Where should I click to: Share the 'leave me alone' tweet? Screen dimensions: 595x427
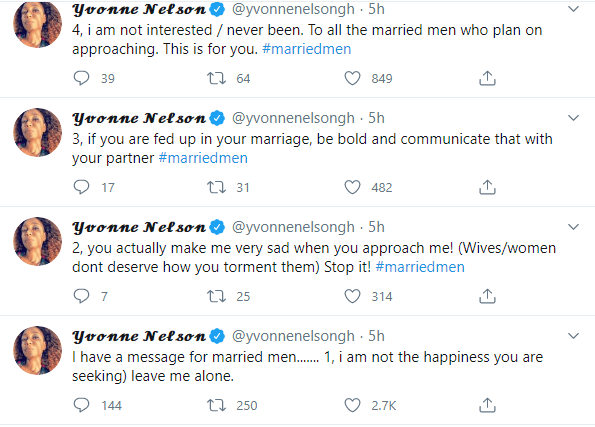pos(487,405)
